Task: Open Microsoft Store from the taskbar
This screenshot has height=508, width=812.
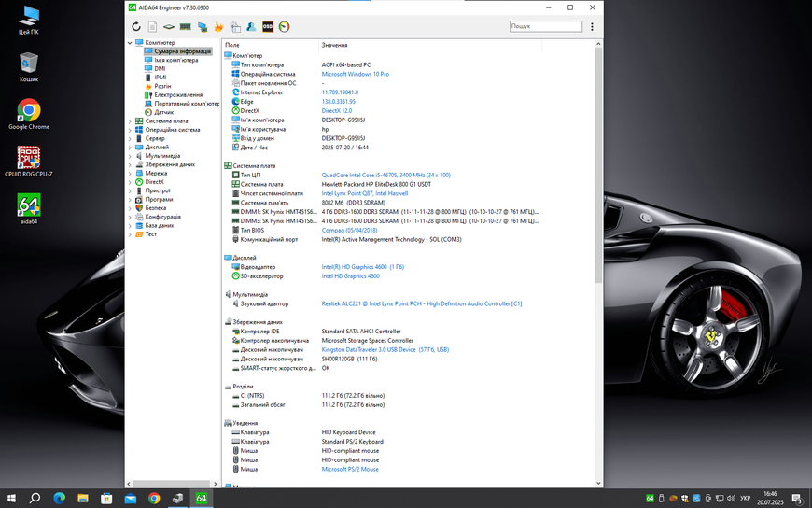Action: [106, 498]
